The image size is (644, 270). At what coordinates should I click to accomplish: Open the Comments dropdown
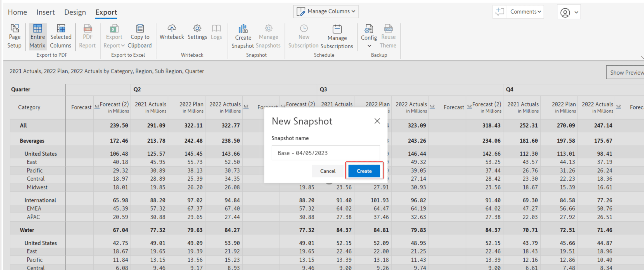click(x=525, y=12)
